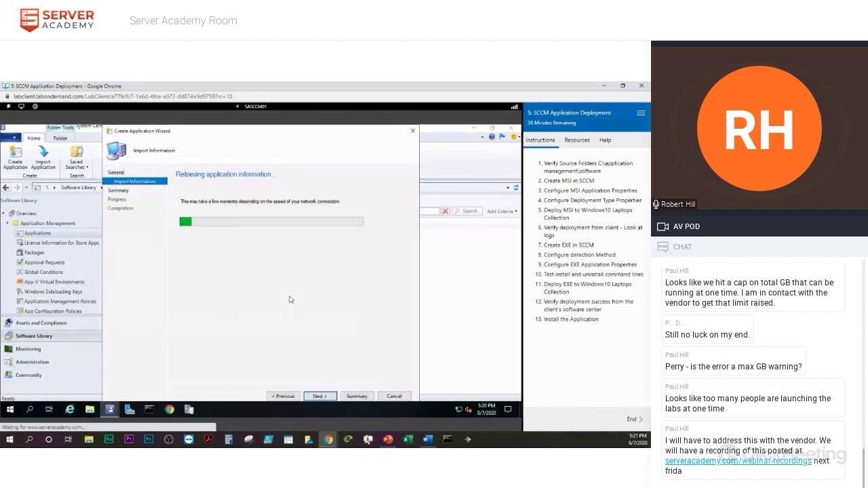868x488 pixels.
Task: Collapse the Application Management tree node
Action: [x=7, y=223]
